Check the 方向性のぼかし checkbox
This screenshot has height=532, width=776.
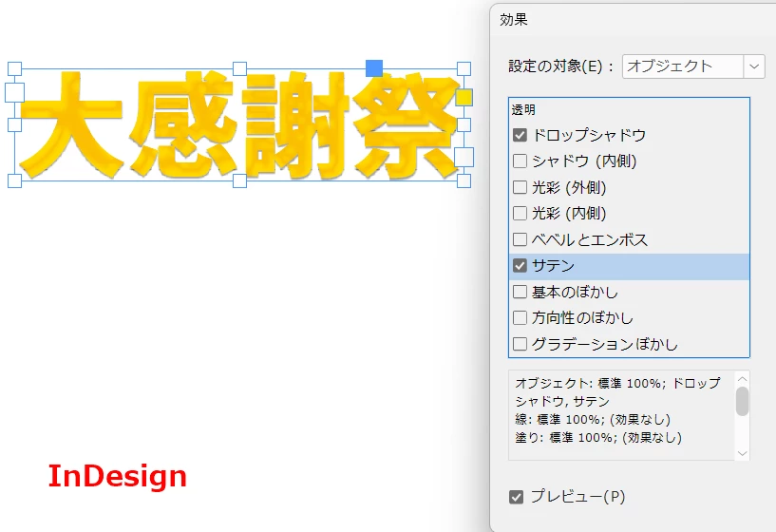point(520,317)
